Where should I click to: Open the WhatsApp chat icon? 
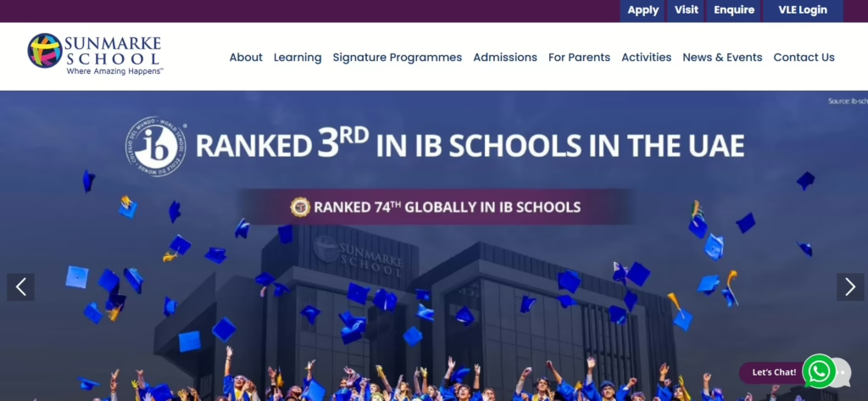pyautogui.click(x=819, y=371)
